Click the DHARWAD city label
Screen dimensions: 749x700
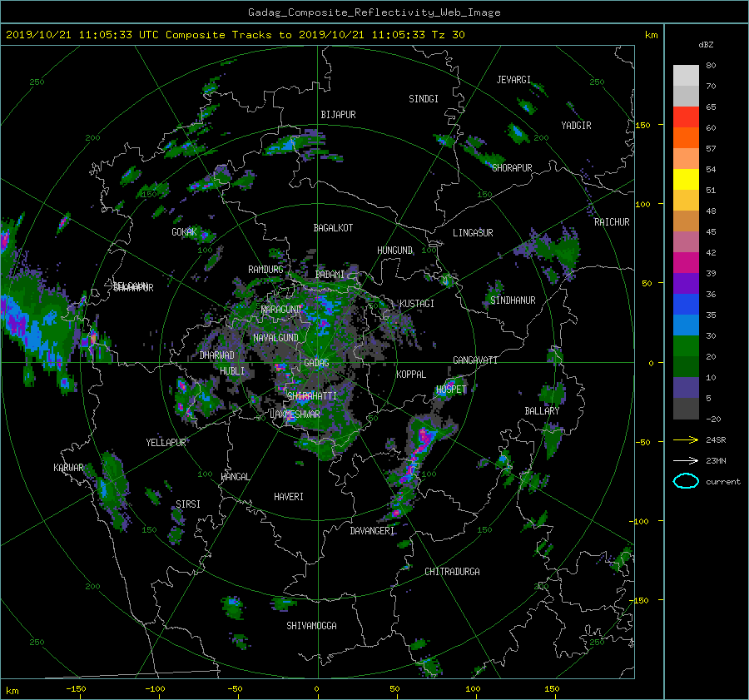pyautogui.click(x=217, y=355)
